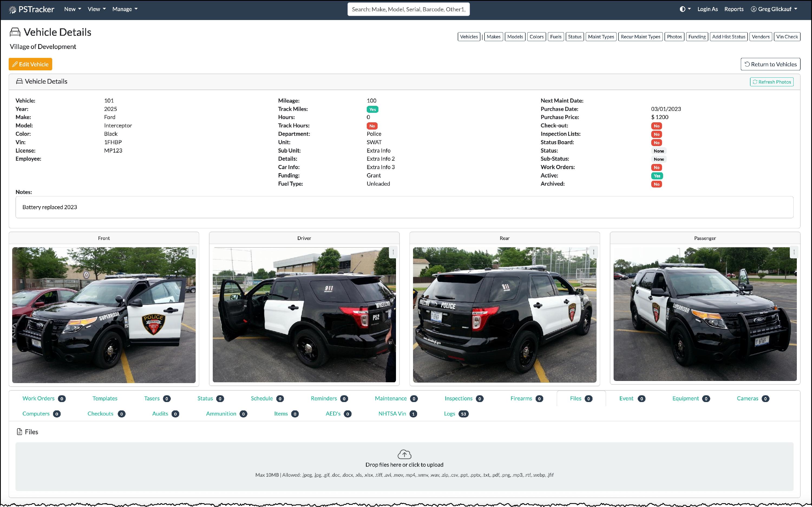
Task: Click the Refresh Photos button
Action: tap(771, 82)
